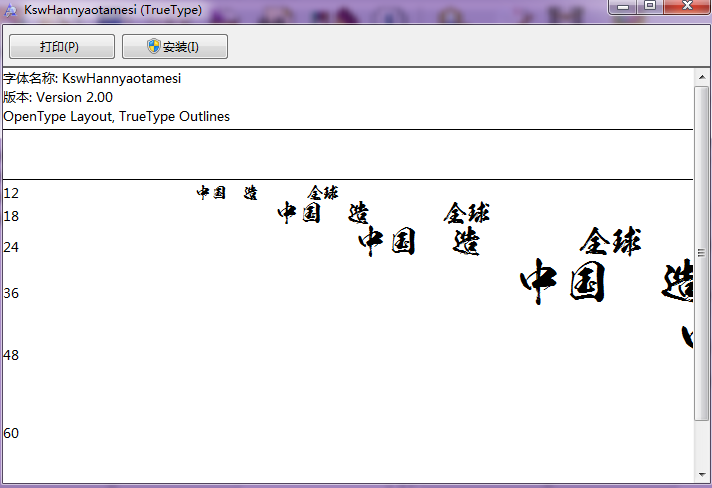Click the Version 2.00 text line
Viewport: 712px width, 488px height.
click(58, 97)
